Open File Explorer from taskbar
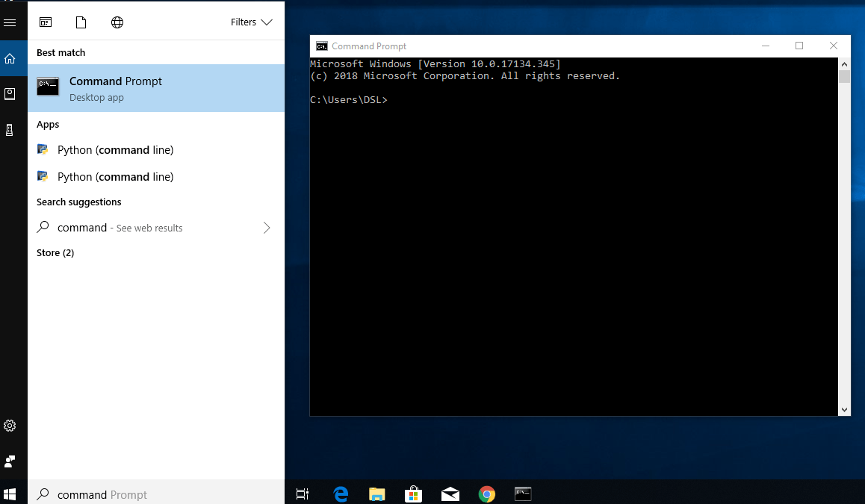The image size is (865, 504). pos(376,494)
